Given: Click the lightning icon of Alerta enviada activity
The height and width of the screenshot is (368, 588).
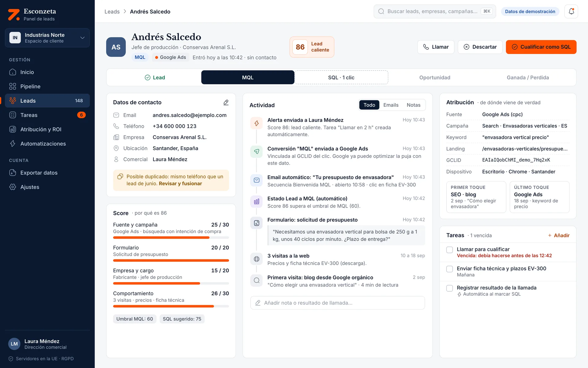Looking at the screenshot, I should click(x=256, y=123).
